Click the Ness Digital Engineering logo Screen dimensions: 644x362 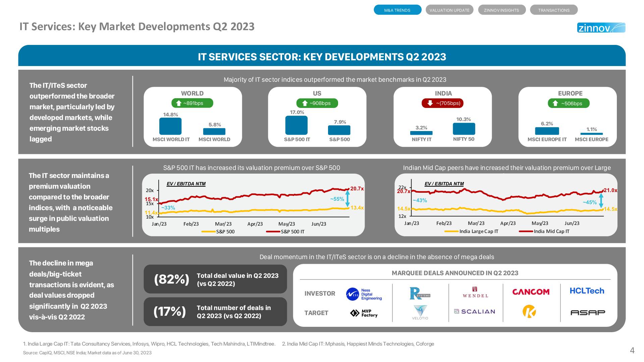(x=364, y=294)
